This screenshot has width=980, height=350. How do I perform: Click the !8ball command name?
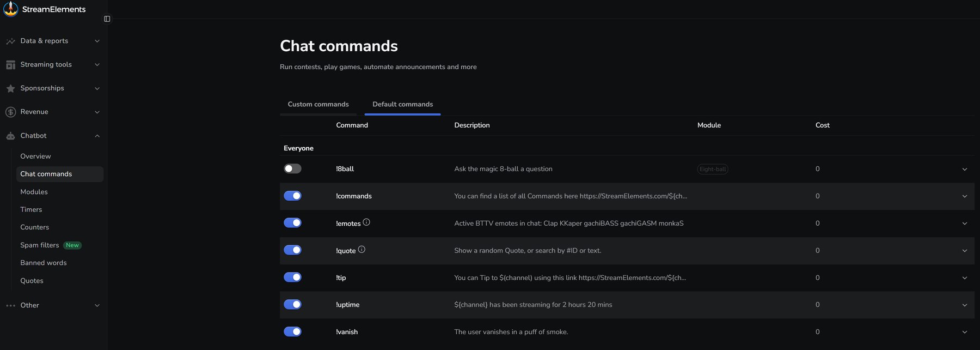tap(345, 169)
